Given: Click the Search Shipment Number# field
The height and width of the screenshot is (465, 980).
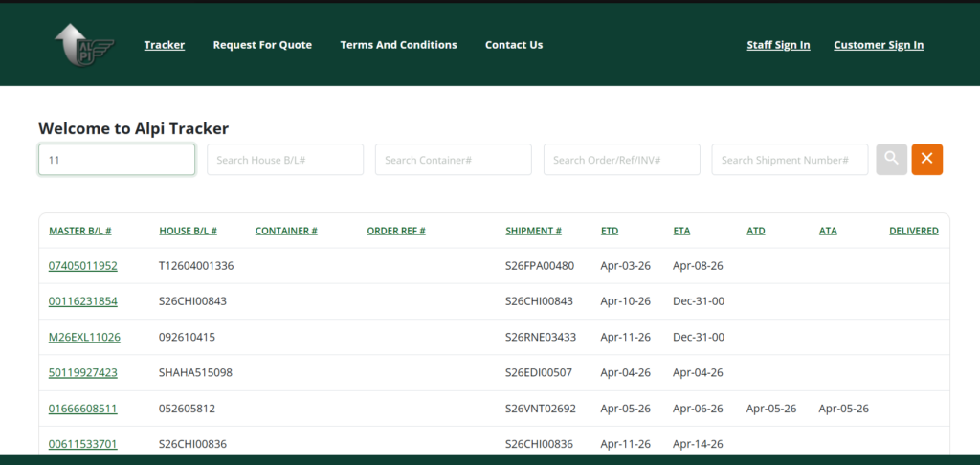Looking at the screenshot, I should coord(790,160).
